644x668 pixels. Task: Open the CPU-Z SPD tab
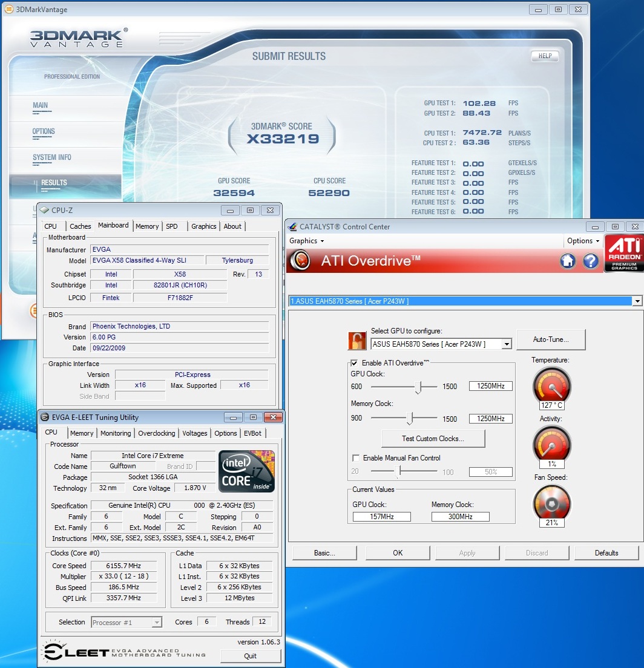[x=172, y=226]
